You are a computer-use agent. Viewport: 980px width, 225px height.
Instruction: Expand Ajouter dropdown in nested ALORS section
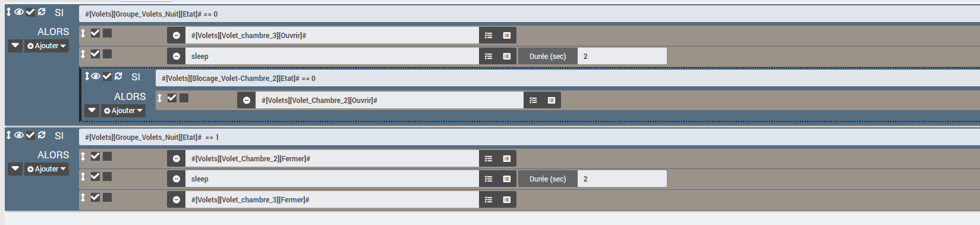(x=123, y=111)
